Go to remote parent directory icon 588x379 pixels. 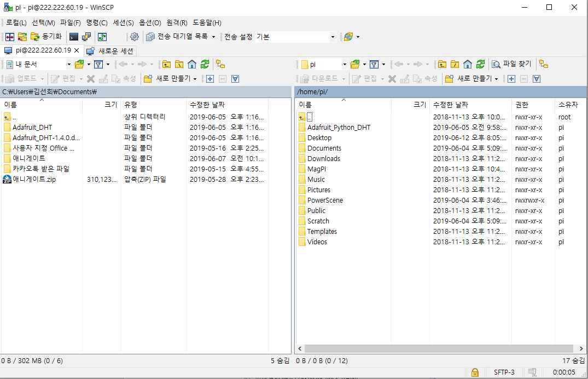click(x=442, y=64)
